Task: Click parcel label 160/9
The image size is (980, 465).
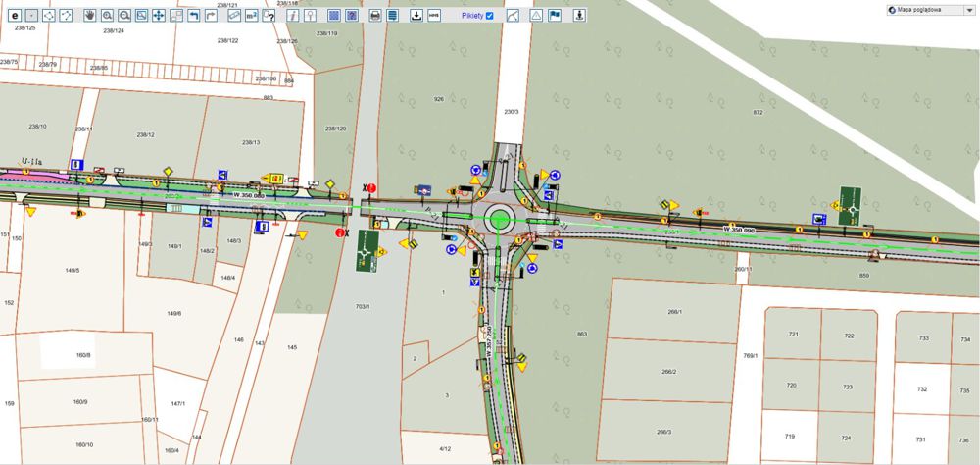Action: coord(80,402)
